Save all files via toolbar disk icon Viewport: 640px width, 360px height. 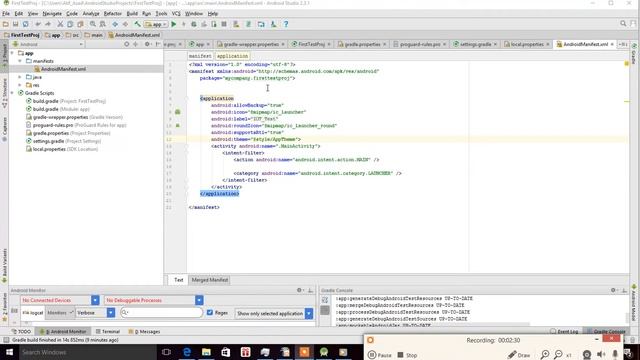(x=16, y=24)
